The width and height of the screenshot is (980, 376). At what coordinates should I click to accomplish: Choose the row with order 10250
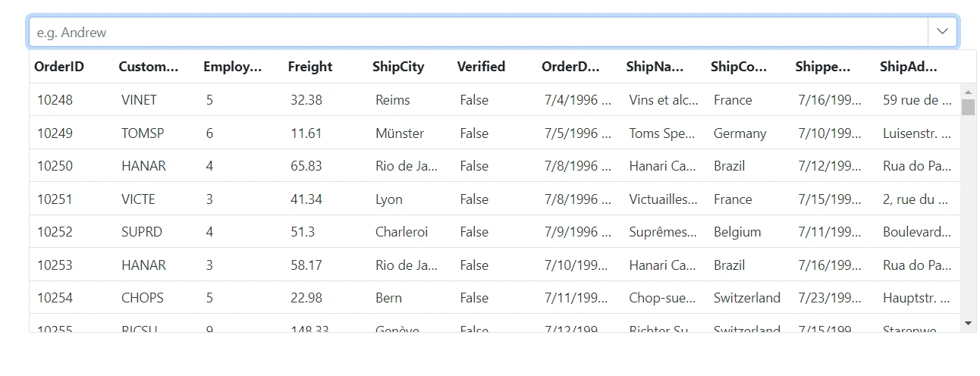tap(495, 165)
